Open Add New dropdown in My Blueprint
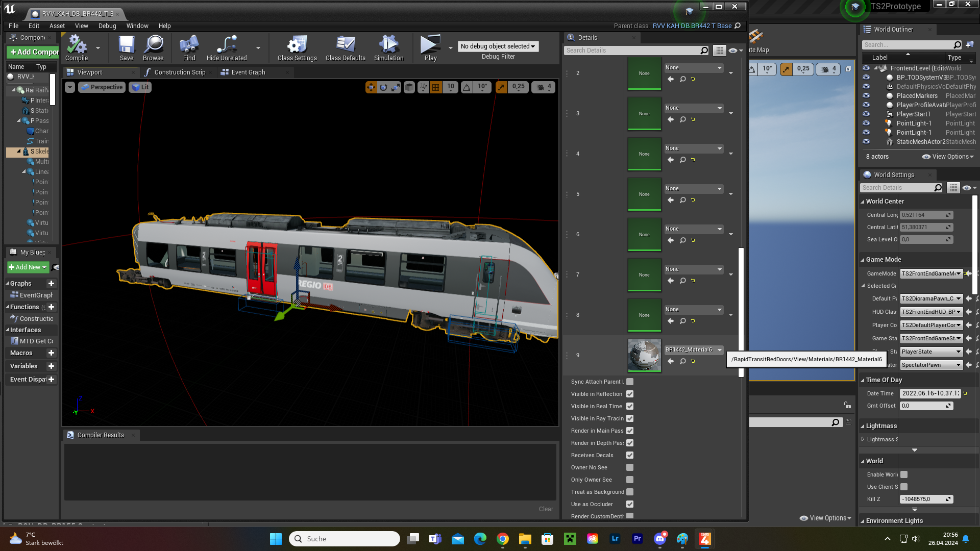The width and height of the screenshot is (980, 551). 28,267
